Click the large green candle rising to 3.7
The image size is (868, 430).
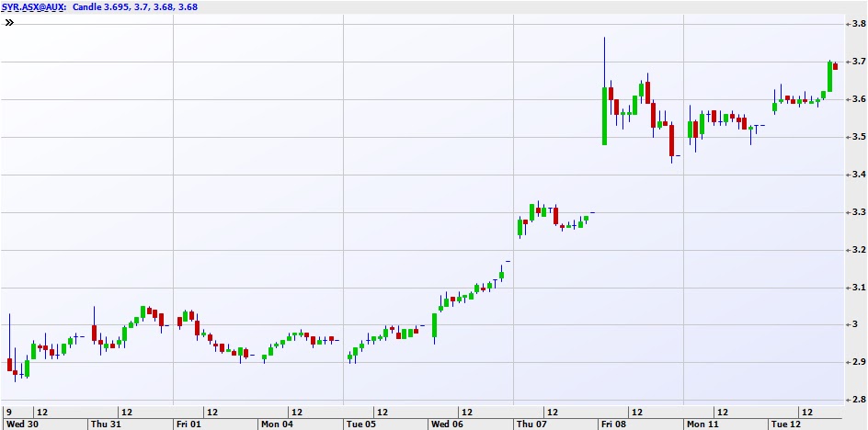(829, 76)
